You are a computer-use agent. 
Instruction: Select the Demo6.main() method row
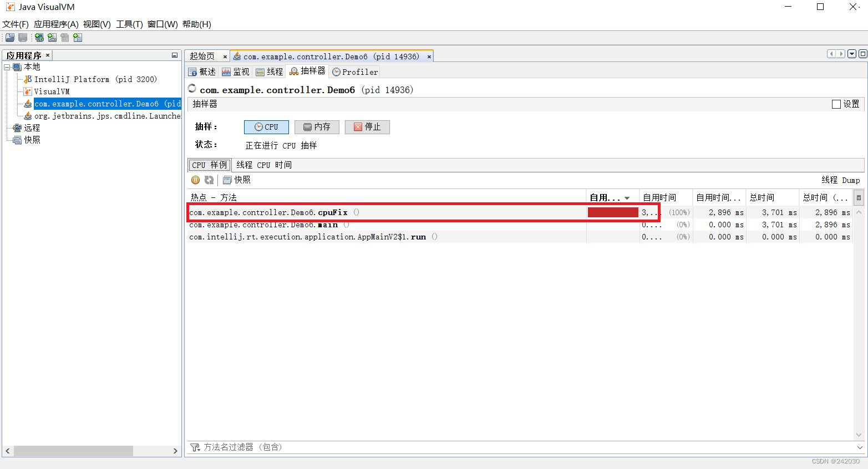click(x=520, y=225)
